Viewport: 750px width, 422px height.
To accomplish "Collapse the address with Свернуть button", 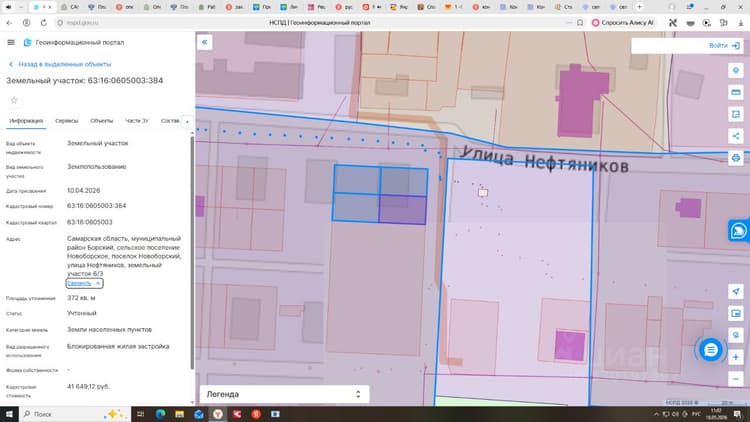I will [x=84, y=283].
